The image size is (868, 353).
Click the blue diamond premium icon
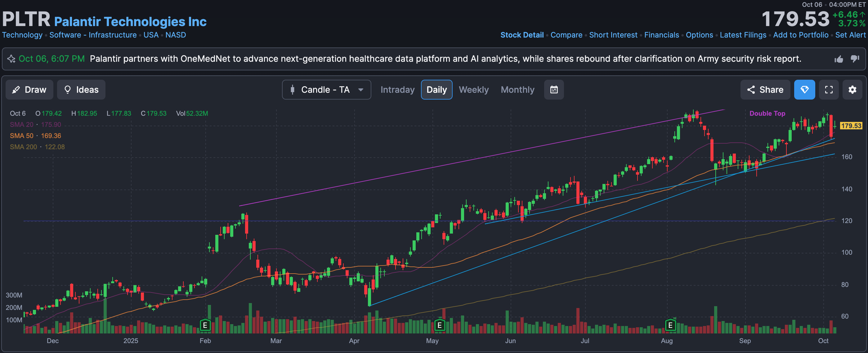pyautogui.click(x=804, y=90)
